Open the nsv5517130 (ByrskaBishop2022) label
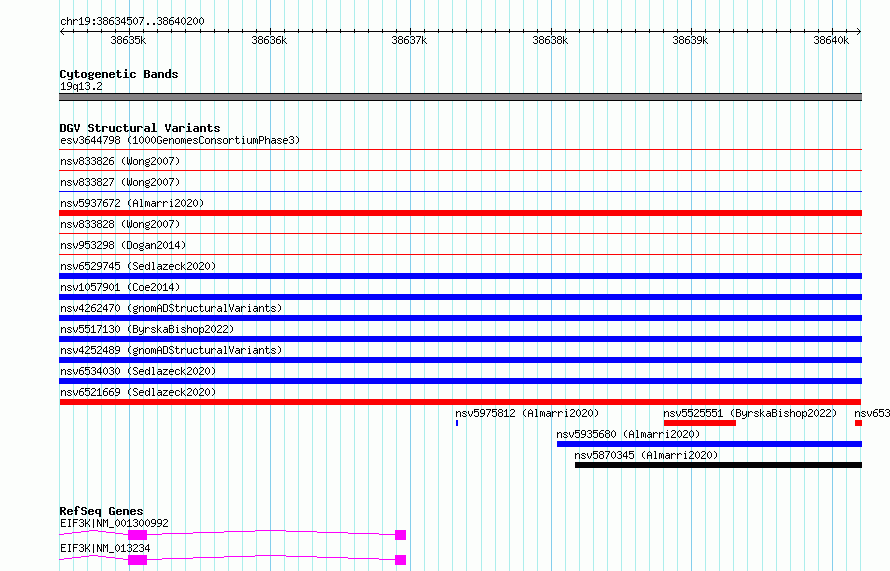The image size is (890, 571). point(147,329)
